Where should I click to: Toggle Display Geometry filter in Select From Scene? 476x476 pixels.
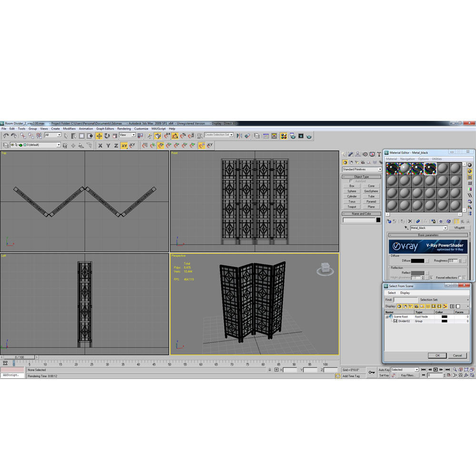pos(399,306)
